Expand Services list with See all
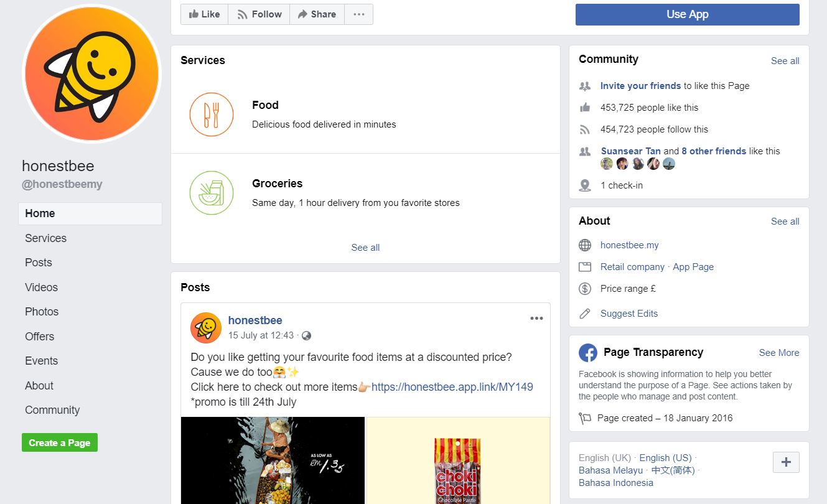This screenshot has width=827, height=504. (365, 248)
